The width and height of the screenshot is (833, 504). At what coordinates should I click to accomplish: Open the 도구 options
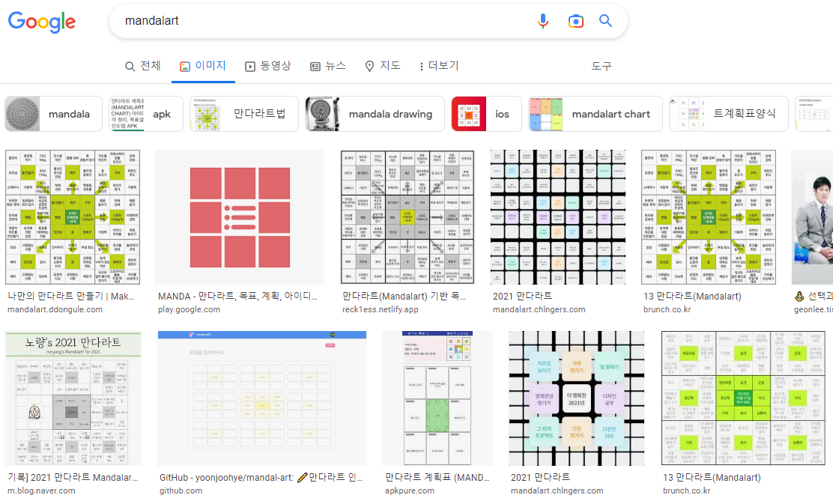(x=602, y=66)
